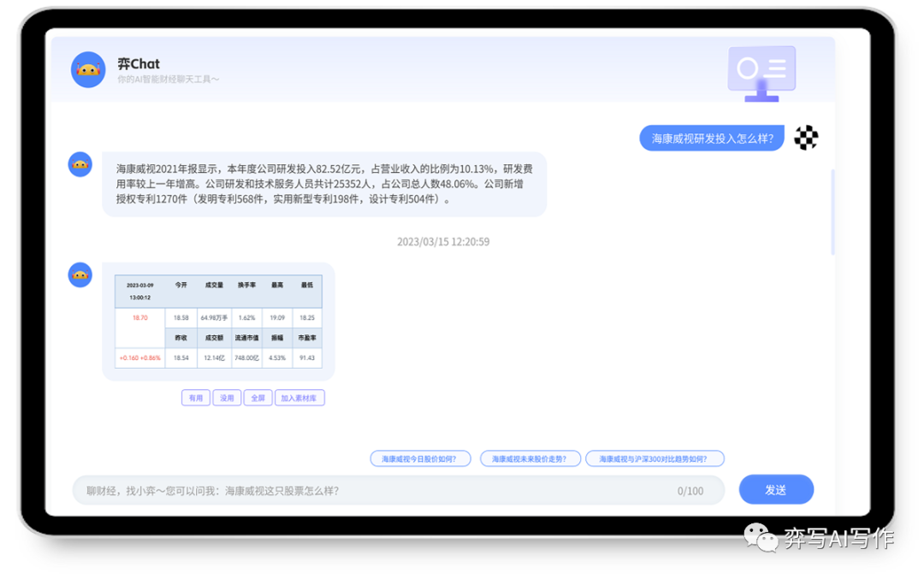Select the robot avatar next to first reply
The width and height of the screenshot is (924, 579).
pos(80,163)
